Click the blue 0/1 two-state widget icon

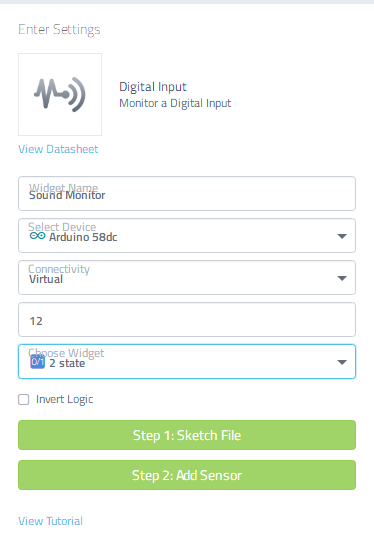[38, 362]
